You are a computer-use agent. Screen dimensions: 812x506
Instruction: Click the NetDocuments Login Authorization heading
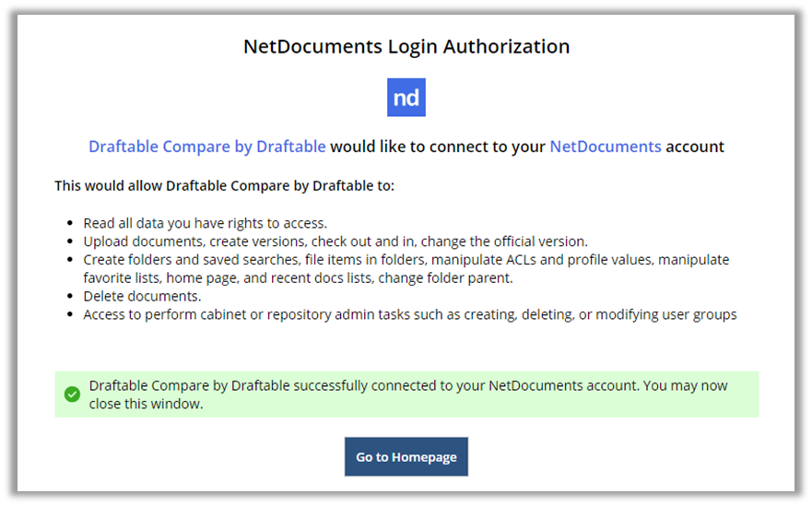(406, 47)
